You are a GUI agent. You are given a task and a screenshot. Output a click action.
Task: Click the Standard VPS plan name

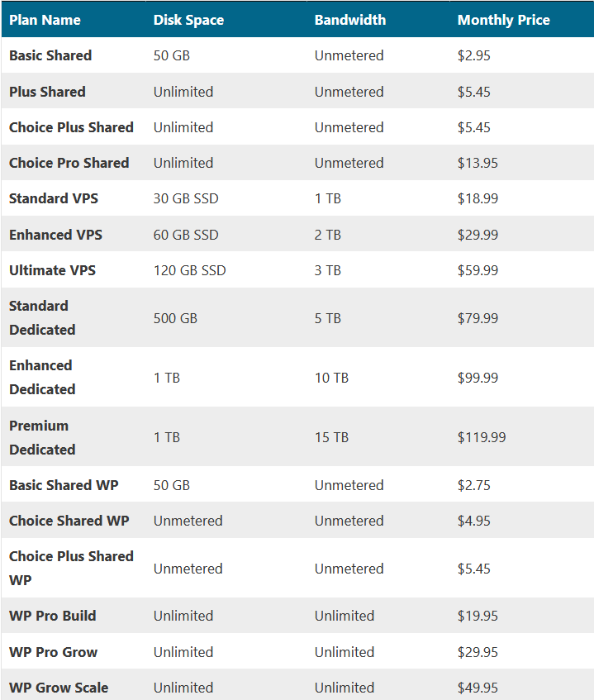pos(54,198)
